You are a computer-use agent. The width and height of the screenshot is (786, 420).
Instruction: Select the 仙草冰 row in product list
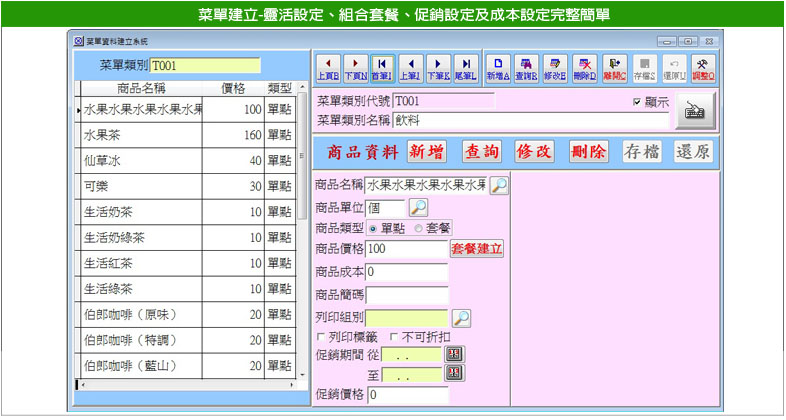coord(140,161)
